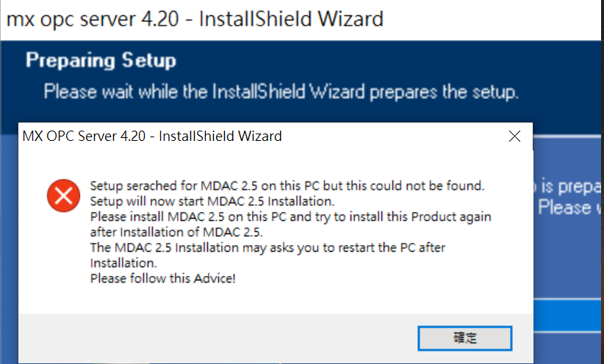
Task: Click 'Setup will now start MDAC 2.5 Installation' line
Action: [x=212, y=200]
